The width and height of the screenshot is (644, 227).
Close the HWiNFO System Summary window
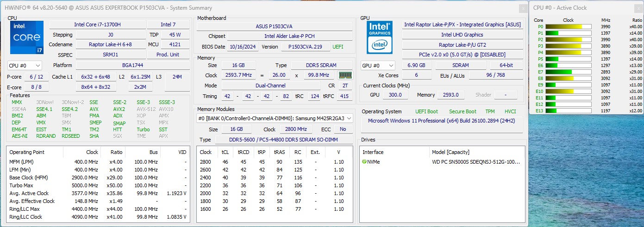click(522, 8)
